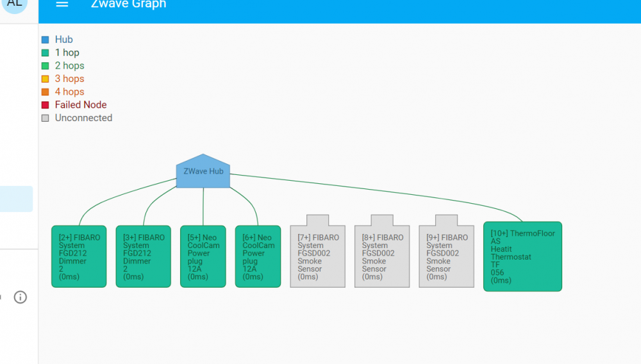Click the AL user avatar

pyautogui.click(x=14, y=4)
